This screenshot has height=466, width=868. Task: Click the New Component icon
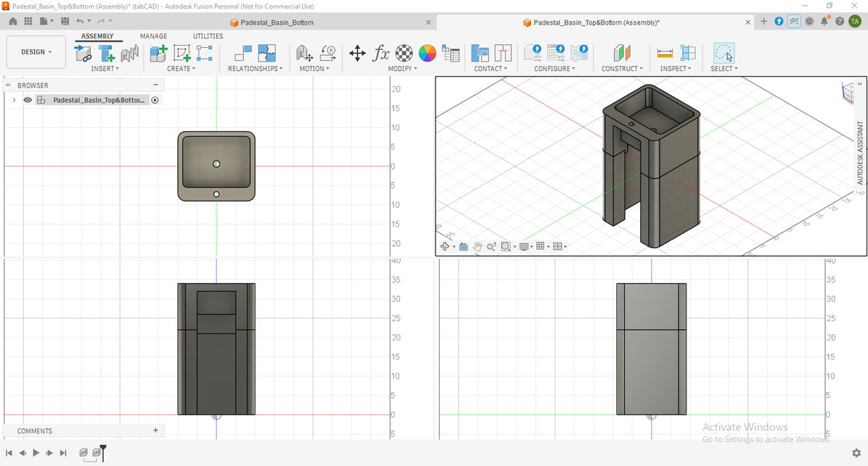pos(158,53)
